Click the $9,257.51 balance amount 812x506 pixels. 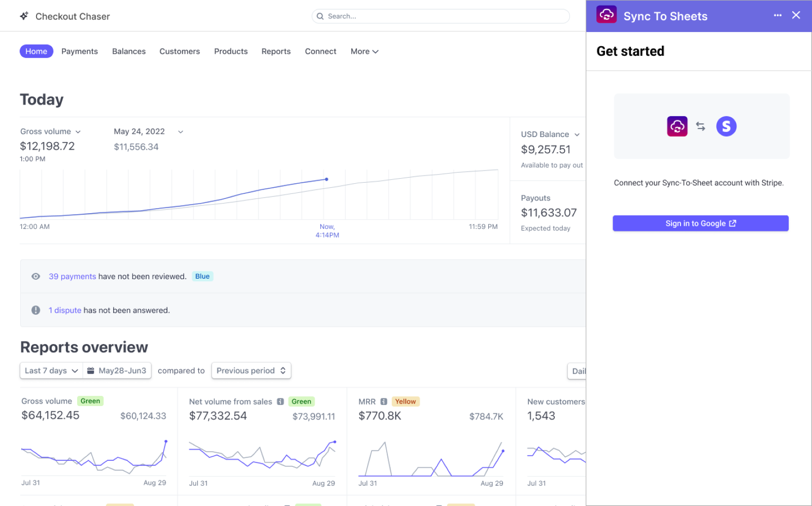(x=546, y=150)
